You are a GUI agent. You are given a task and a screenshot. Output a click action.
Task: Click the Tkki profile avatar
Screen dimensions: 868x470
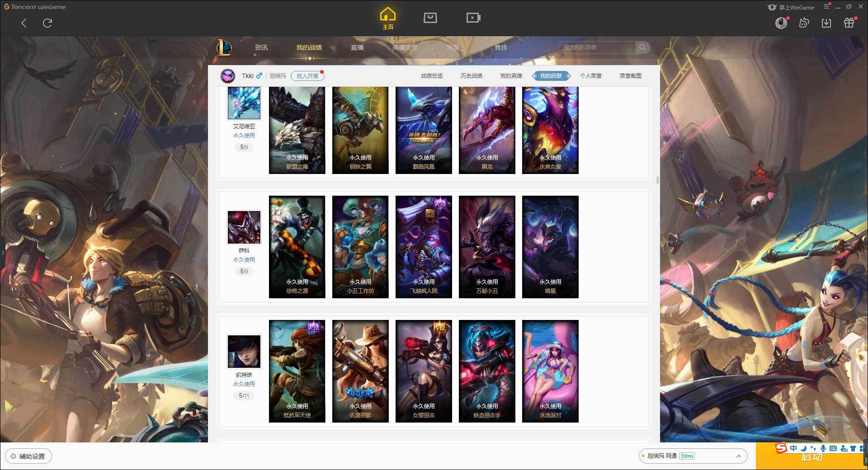(x=228, y=76)
